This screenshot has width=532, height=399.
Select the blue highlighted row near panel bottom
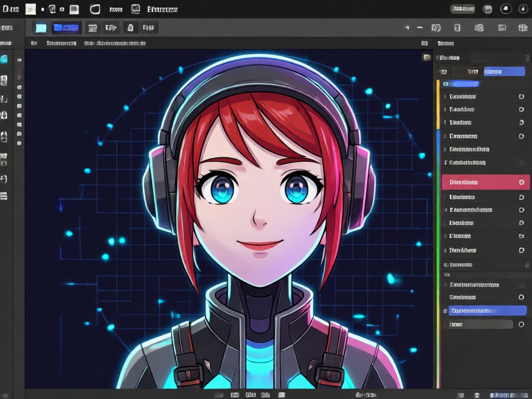pyautogui.click(x=487, y=311)
